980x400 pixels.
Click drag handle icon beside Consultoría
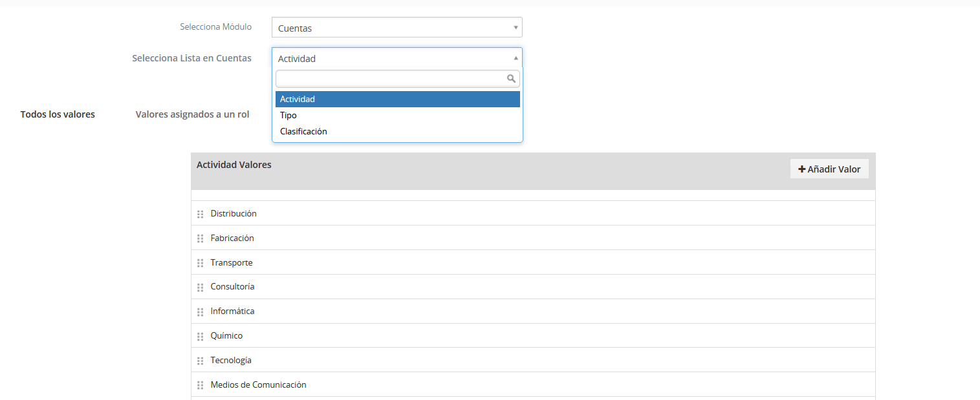coord(200,287)
